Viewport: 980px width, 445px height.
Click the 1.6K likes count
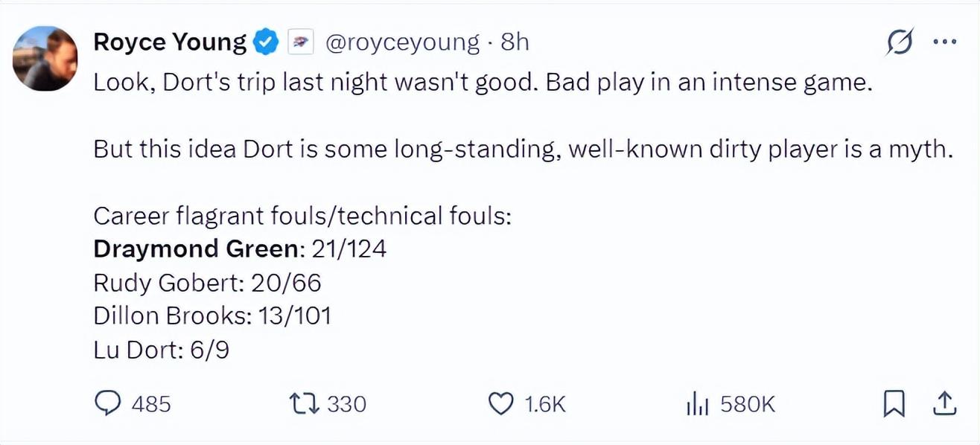coord(545,404)
